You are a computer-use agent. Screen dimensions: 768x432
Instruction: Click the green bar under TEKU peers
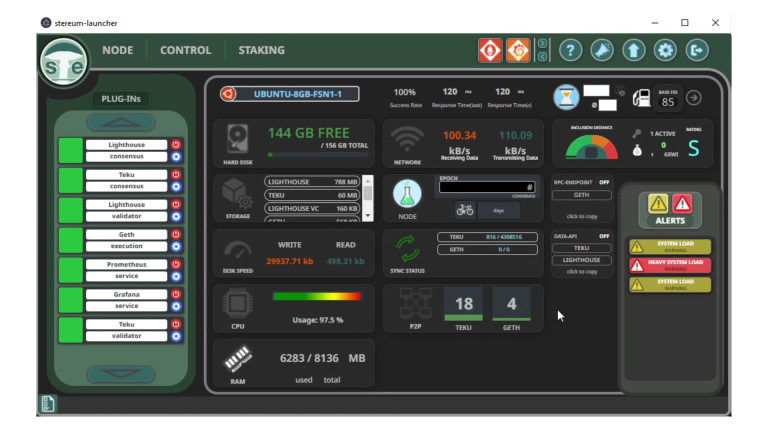(463, 317)
